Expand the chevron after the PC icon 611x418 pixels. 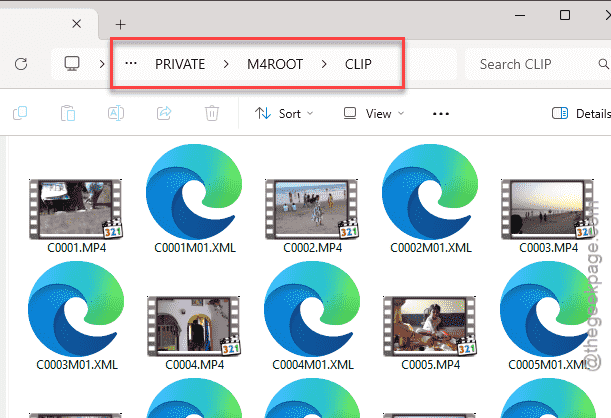pyautogui.click(x=102, y=64)
